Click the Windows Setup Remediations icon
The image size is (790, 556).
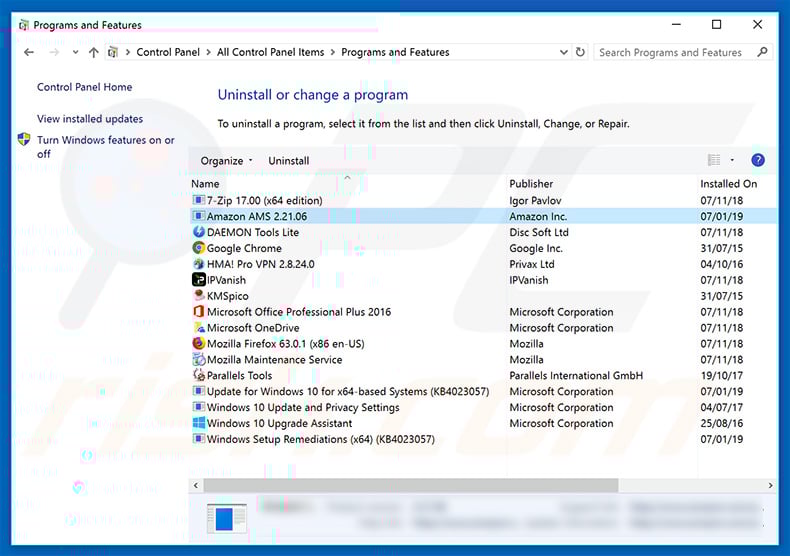(x=199, y=439)
